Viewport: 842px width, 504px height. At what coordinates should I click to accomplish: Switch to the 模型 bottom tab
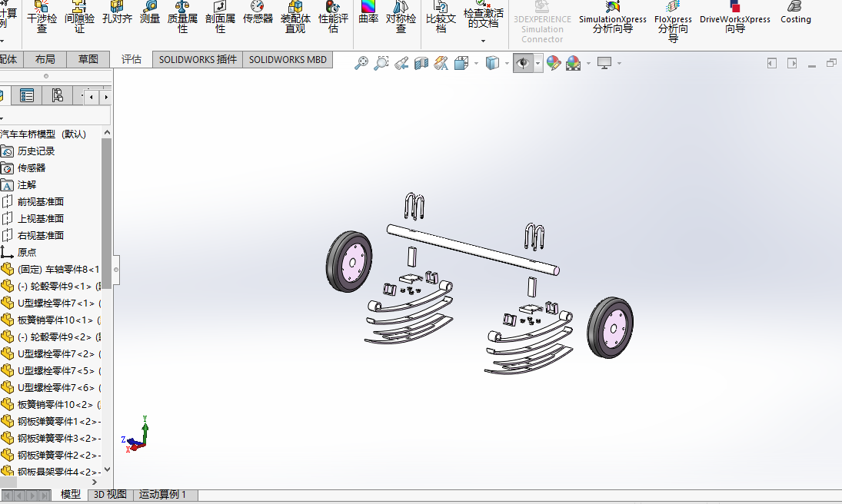click(x=70, y=494)
